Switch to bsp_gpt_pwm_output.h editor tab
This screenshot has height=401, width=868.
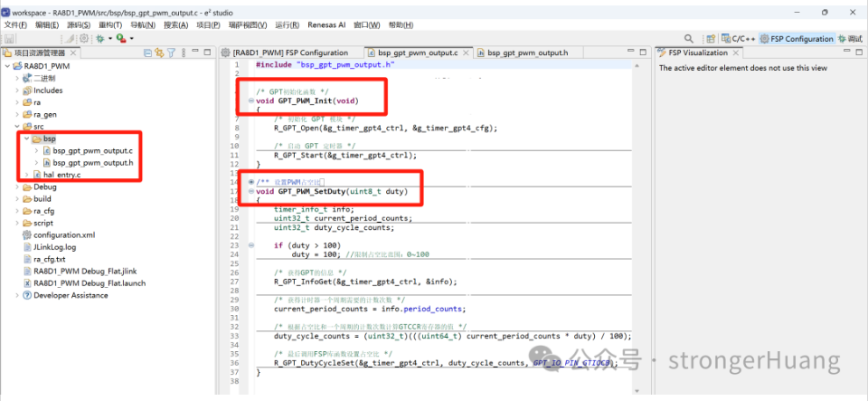pos(523,53)
